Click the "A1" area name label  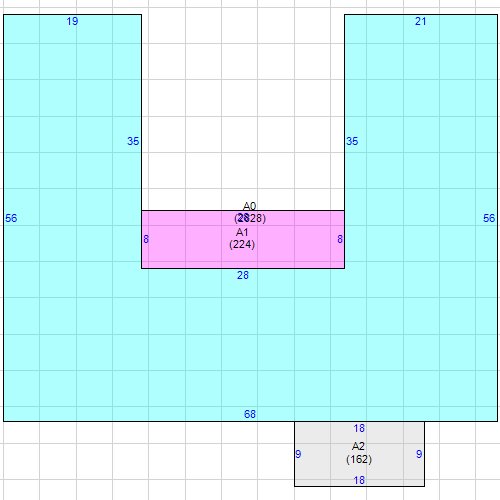pos(242,232)
